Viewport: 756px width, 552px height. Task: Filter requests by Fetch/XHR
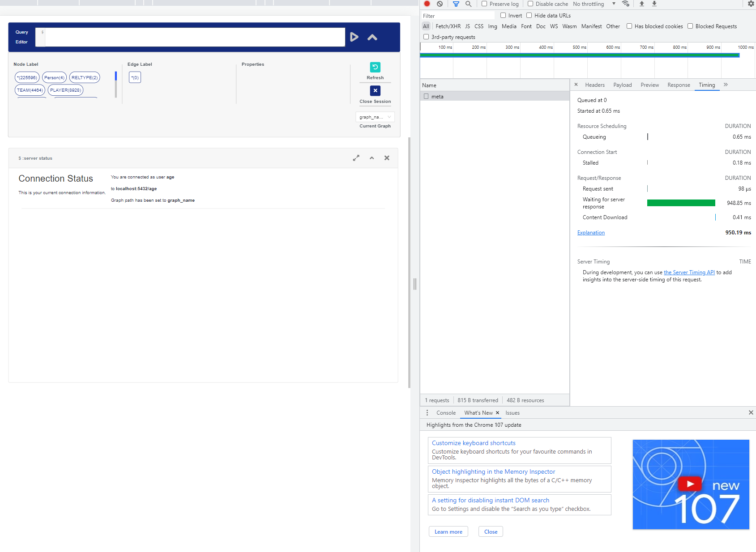[x=448, y=26]
